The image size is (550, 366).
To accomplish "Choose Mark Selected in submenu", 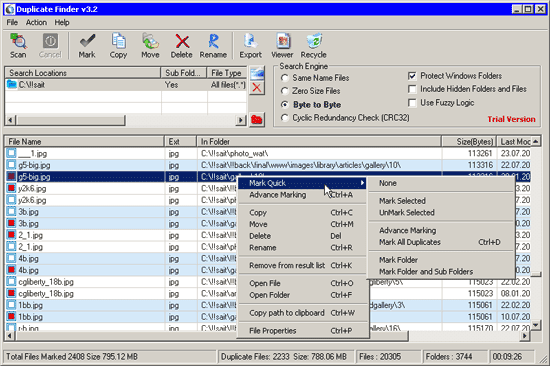I will tap(441, 201).
